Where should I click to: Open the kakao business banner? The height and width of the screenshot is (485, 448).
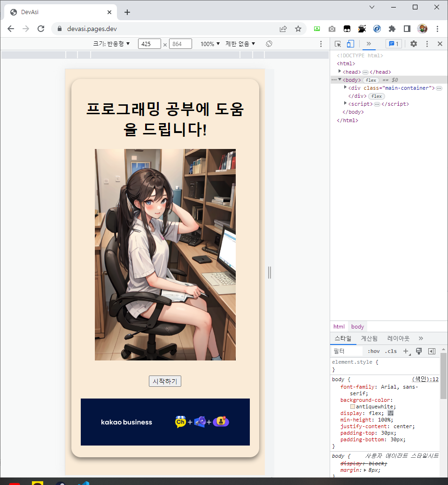(x=165, y=422)
